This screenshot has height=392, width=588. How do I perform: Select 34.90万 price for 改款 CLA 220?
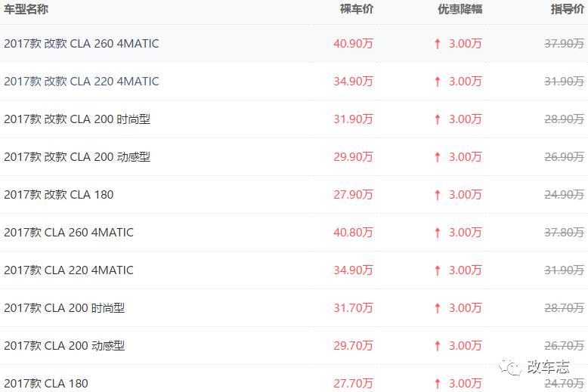click(x=353, y=82)
